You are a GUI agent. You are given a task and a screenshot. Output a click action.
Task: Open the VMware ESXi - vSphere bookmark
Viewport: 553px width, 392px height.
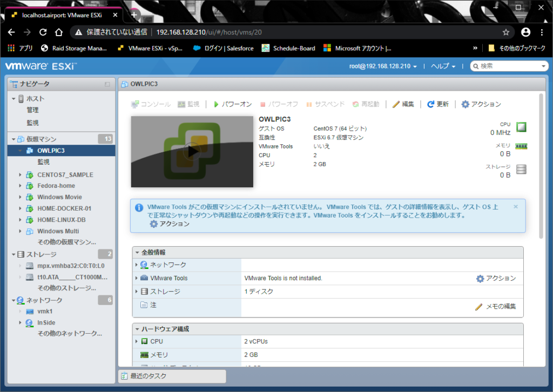(x=150, y=48)
